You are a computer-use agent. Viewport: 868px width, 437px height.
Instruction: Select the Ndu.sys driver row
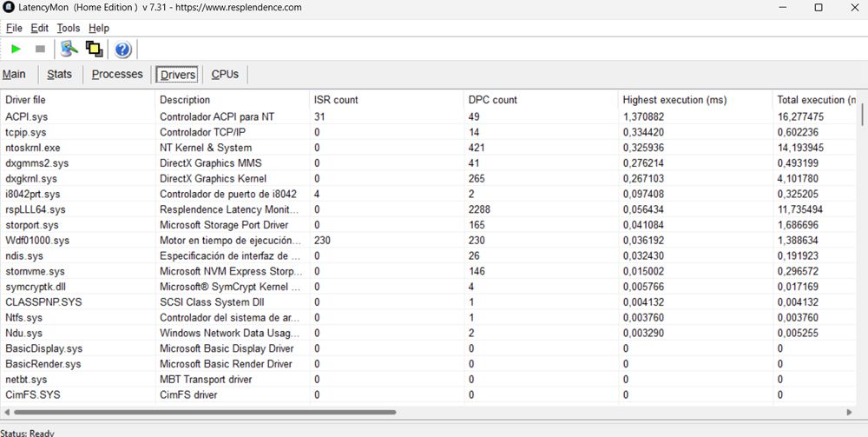coord(429,333)
